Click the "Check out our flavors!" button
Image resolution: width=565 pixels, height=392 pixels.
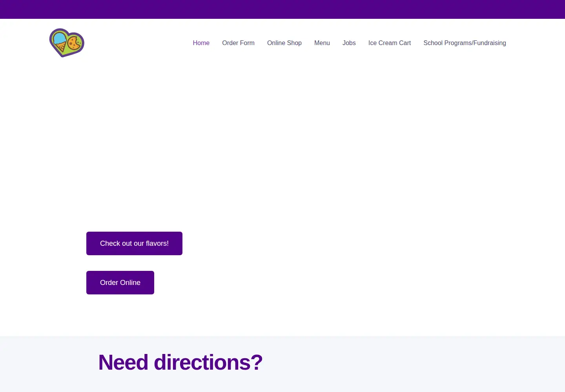[x=134, y=243]
